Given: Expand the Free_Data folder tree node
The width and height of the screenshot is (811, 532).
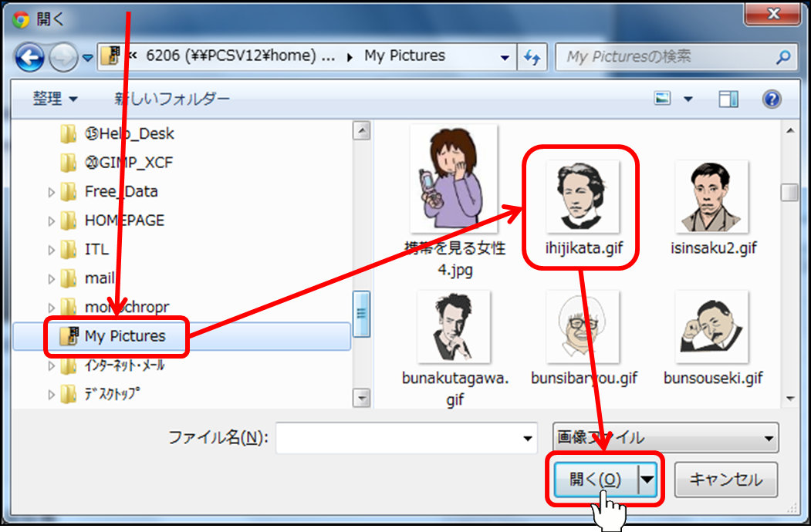Looking at the screenshot, I should 52,192.
